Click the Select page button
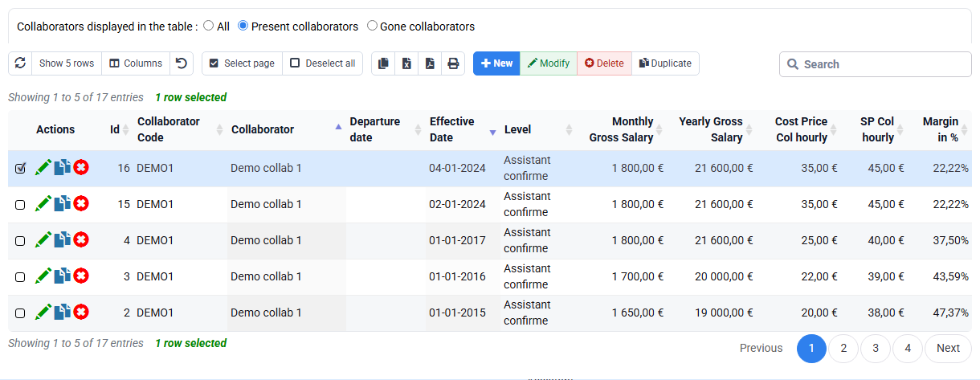 point(242,63)
